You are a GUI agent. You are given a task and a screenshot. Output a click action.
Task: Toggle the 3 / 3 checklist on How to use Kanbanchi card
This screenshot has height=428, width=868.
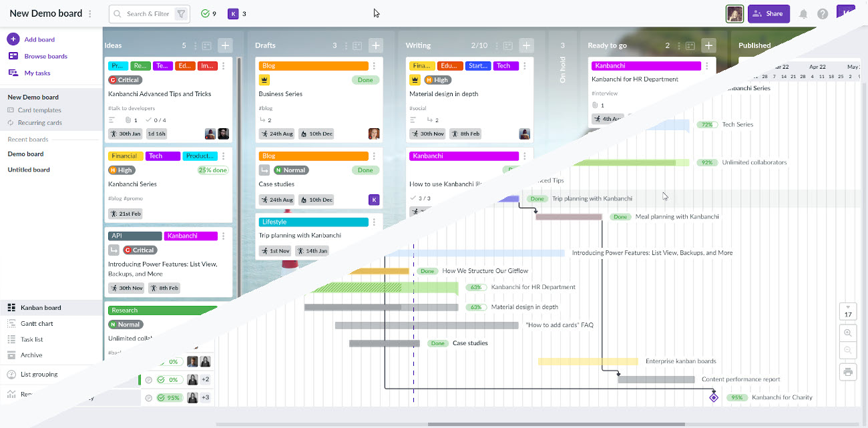421,198
